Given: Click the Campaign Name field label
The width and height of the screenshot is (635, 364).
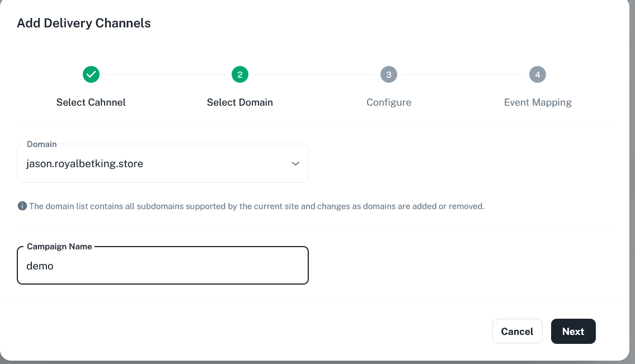Looking at the screenshot, I should click(x=59, y=247).
